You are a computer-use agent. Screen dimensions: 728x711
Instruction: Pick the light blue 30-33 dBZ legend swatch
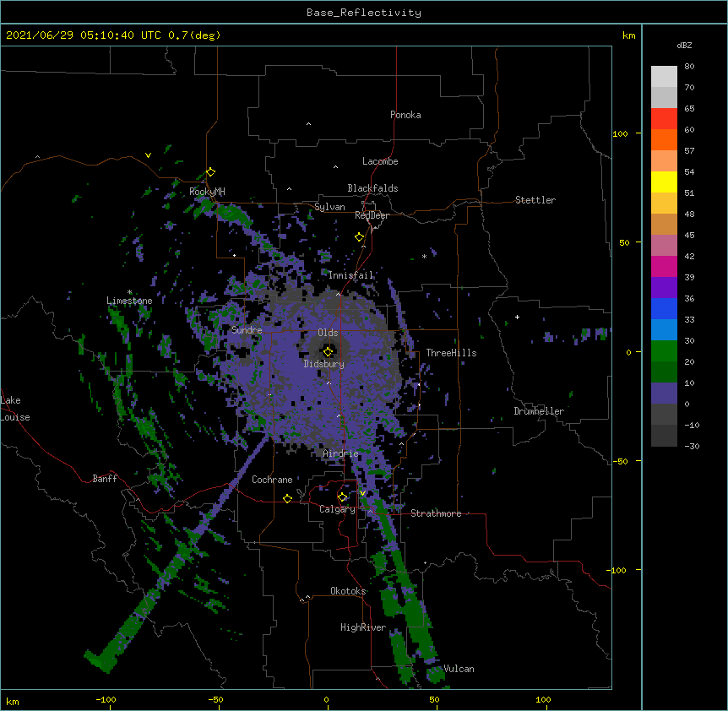664,330
